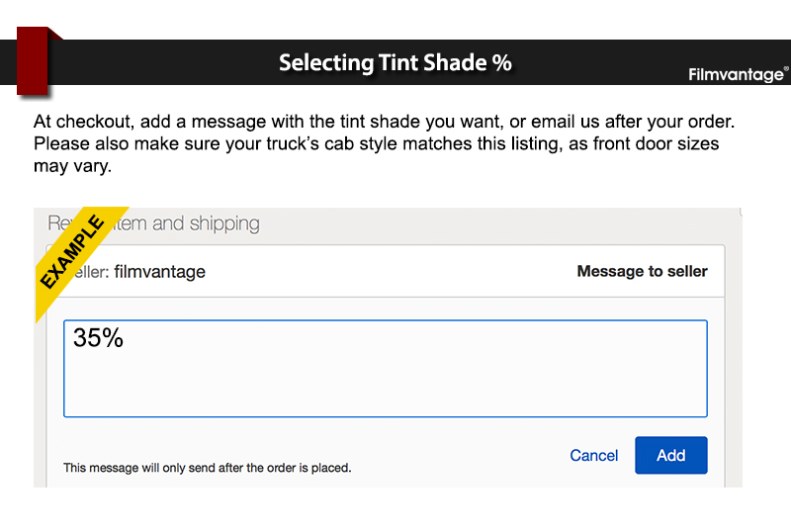
Task: Click the Message to seller label
Action: [642, 271]
